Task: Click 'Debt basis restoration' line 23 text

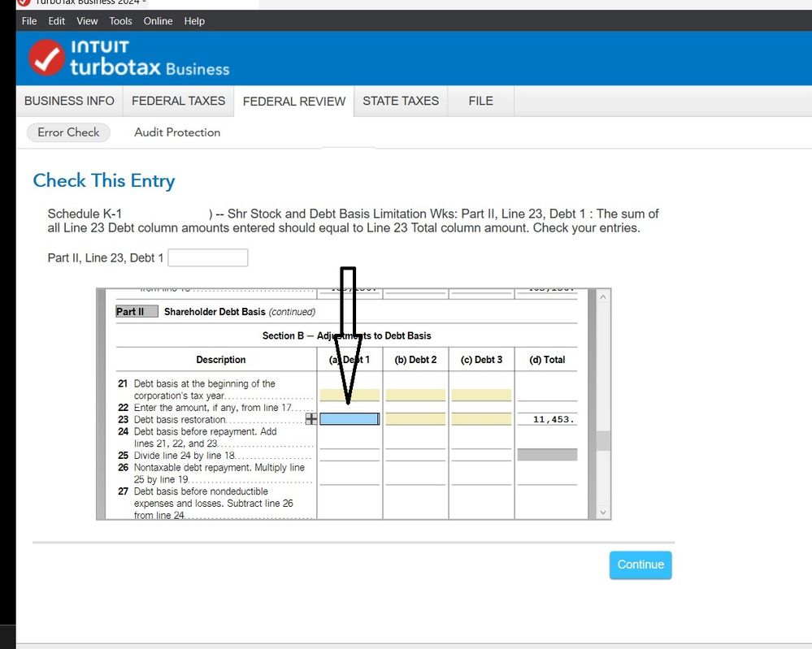Action: pos(180,420)
